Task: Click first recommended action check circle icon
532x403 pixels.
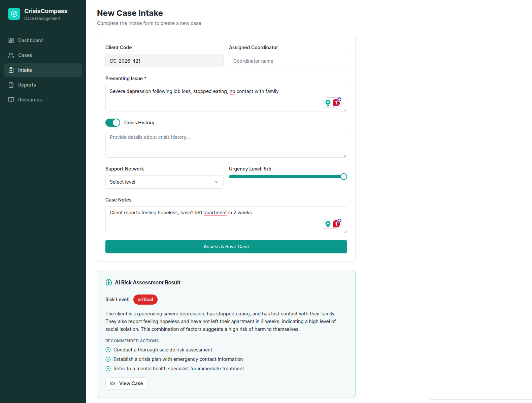Action: 108,350
